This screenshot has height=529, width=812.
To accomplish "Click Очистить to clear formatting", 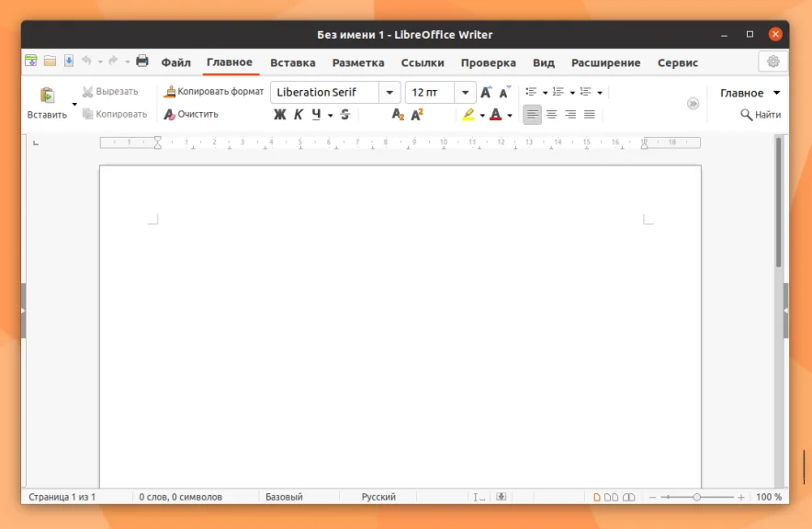I will [x=191, y=115].
